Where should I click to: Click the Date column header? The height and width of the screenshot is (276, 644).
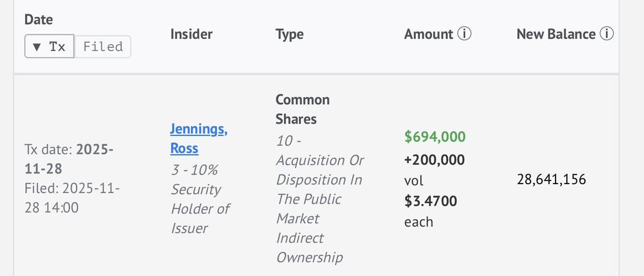click(x=39, y=20)
